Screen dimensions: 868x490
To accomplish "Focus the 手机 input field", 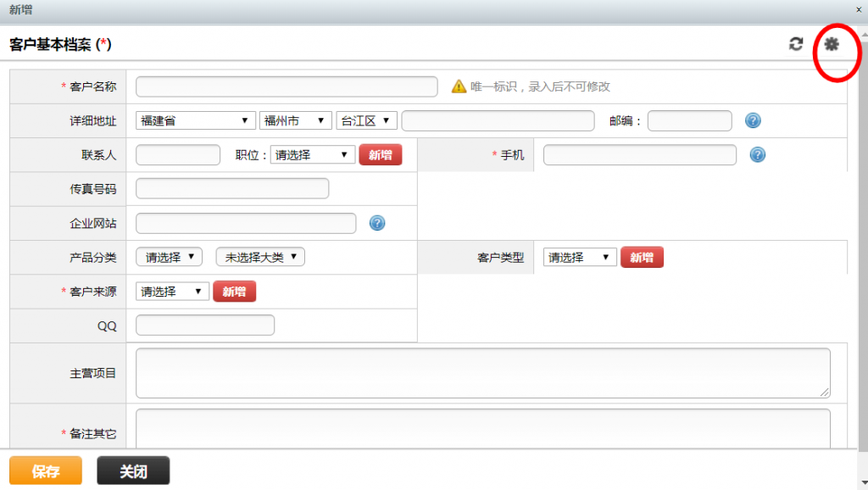I will [x=640, y=155].
